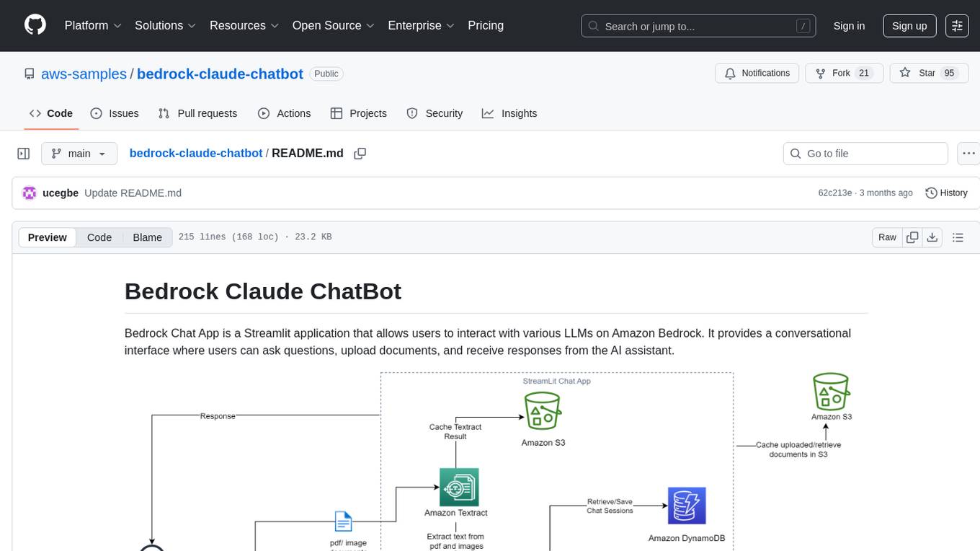Click the Projects table icon
The image size is (980, 551).
[x=337, y=113]
